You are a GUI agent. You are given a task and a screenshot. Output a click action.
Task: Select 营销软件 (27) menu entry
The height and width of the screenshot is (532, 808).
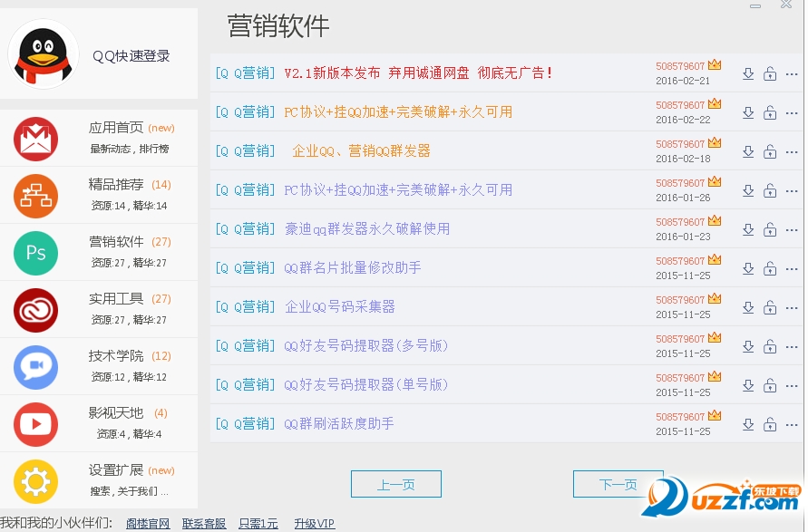(x=99, y=252)
